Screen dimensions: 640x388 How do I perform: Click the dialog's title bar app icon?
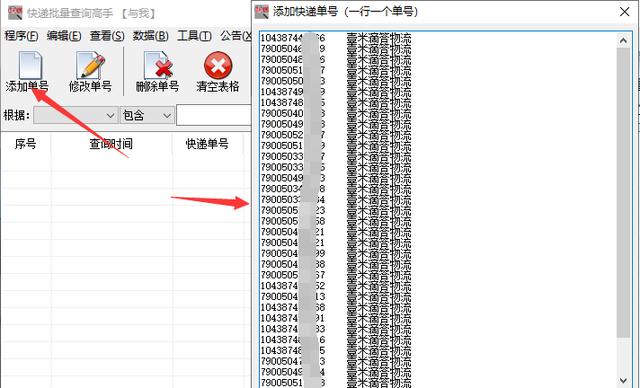point(262,12)
